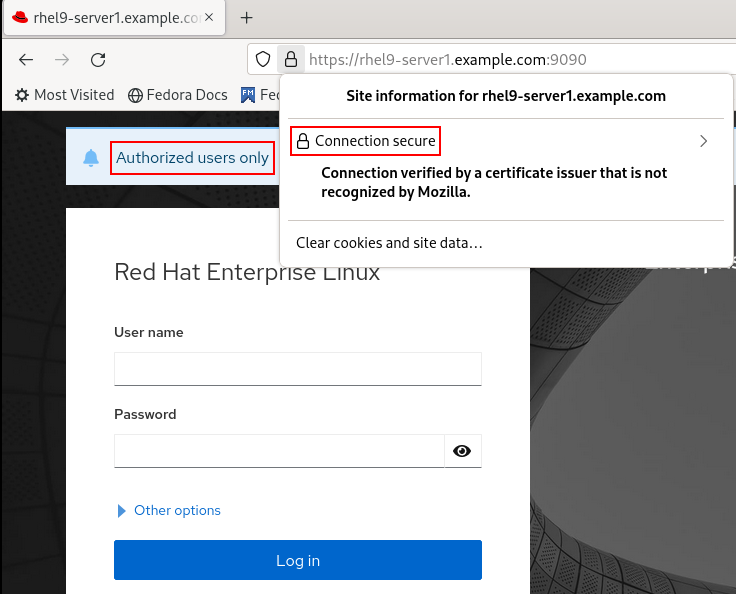Click the forward navigation arrow

point(62,59)
